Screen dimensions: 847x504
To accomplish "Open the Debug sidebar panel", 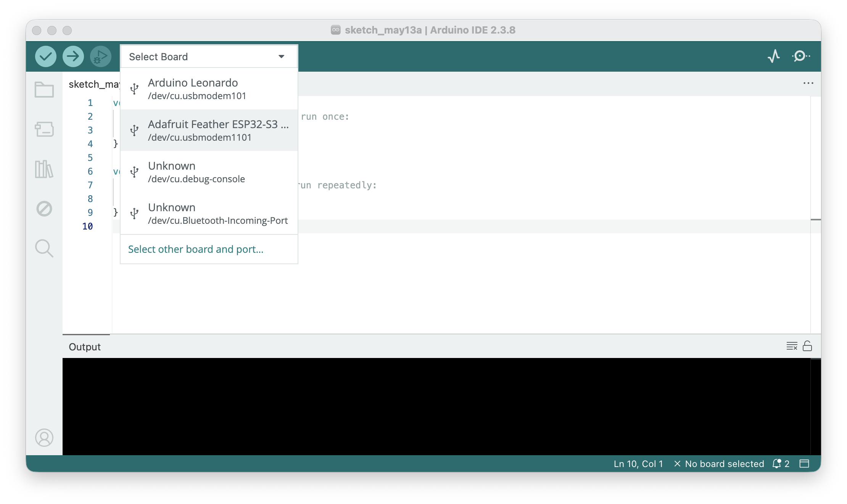I will 44,209.
